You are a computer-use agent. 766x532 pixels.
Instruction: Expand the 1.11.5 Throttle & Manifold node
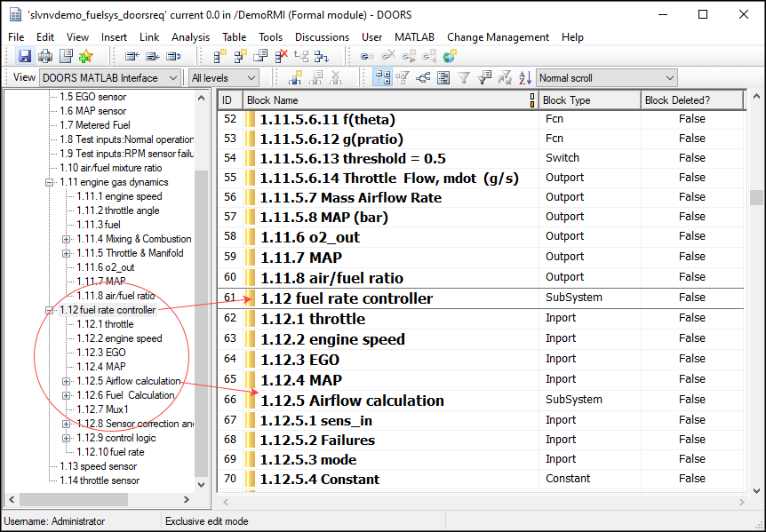(66, 254)
